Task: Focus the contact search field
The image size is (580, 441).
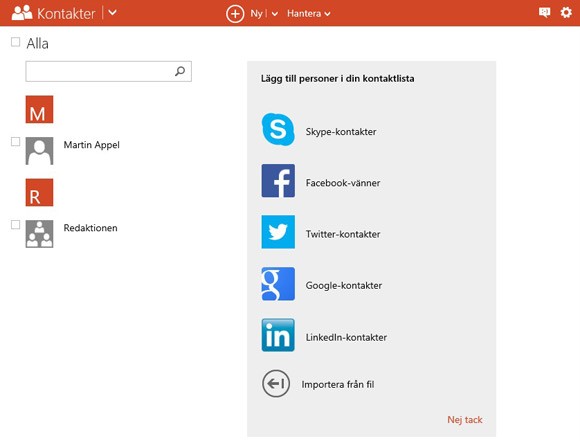Action: pyautogui.click(x=108, y=71)
